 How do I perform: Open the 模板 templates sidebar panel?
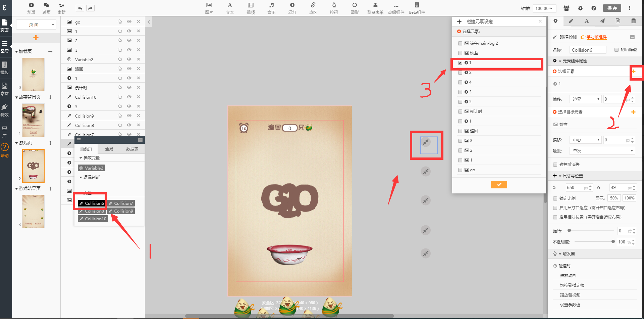pos(5,68)
